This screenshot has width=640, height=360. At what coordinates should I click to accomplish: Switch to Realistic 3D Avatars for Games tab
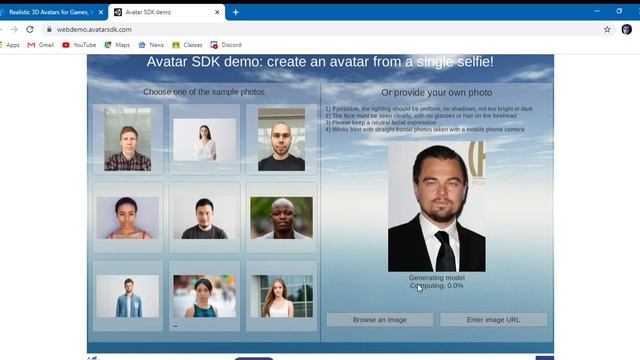pyautogui.click(x=51, y=12)
